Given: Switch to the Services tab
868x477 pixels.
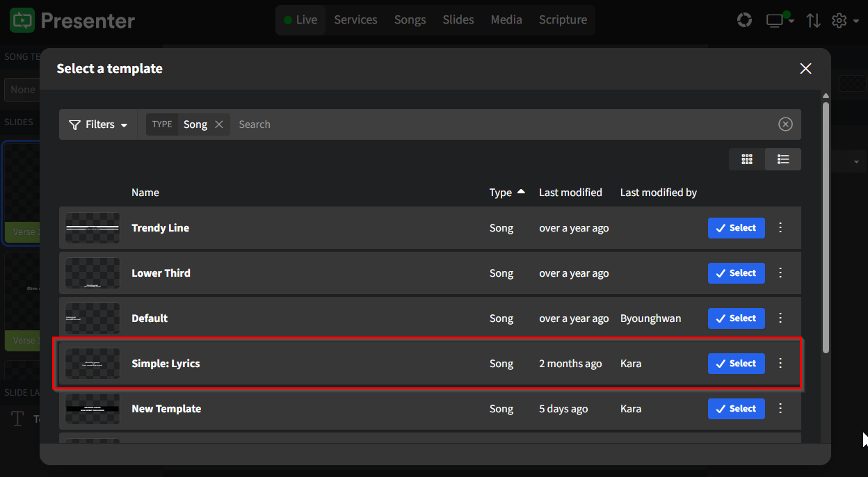Looking at the screenshot, I should tap(355, 19).
